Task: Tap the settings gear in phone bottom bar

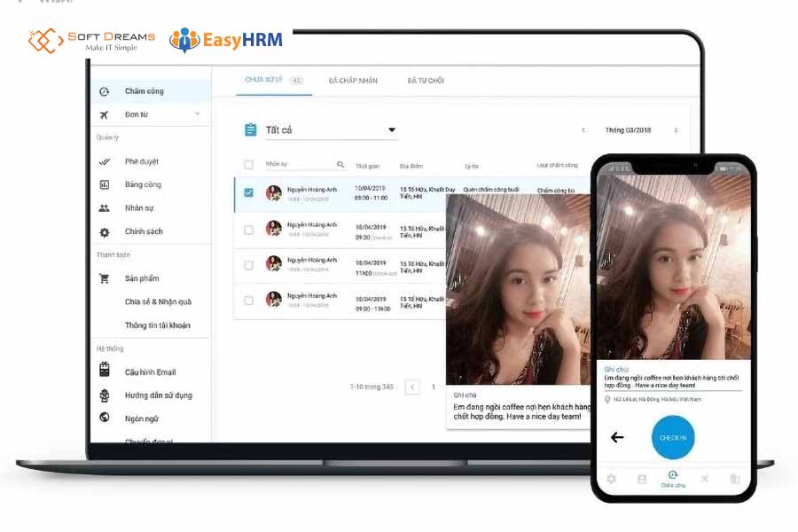Action: coord(611,479)
